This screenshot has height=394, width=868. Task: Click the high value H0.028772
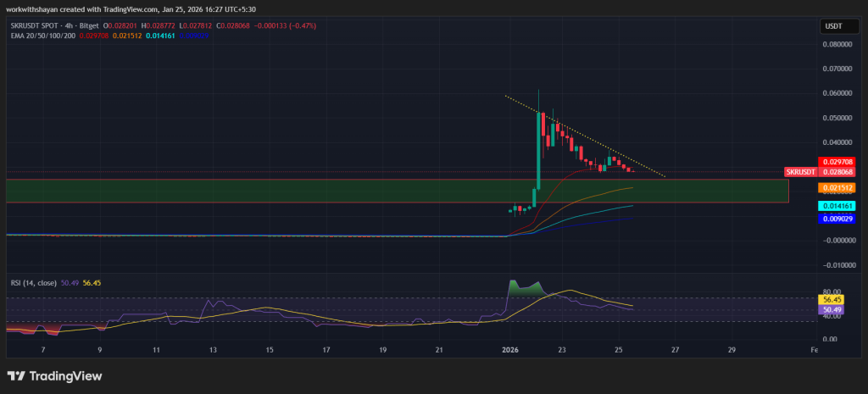(x=160, y=25)
